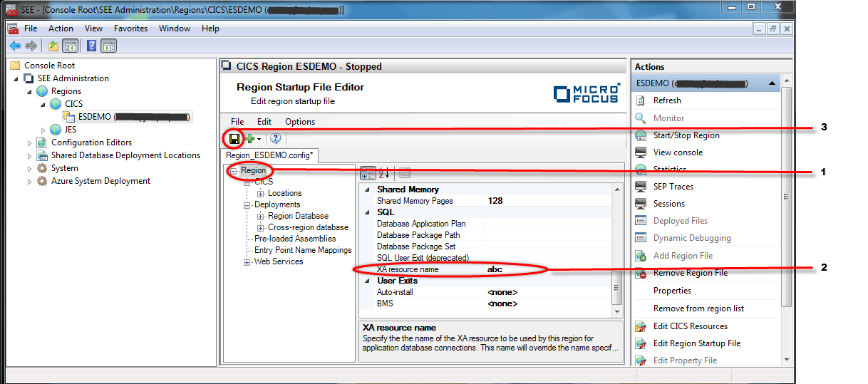Click the Edit CICS Resources action link
This screenshot has height=384, width=868.
pos(691,326)
